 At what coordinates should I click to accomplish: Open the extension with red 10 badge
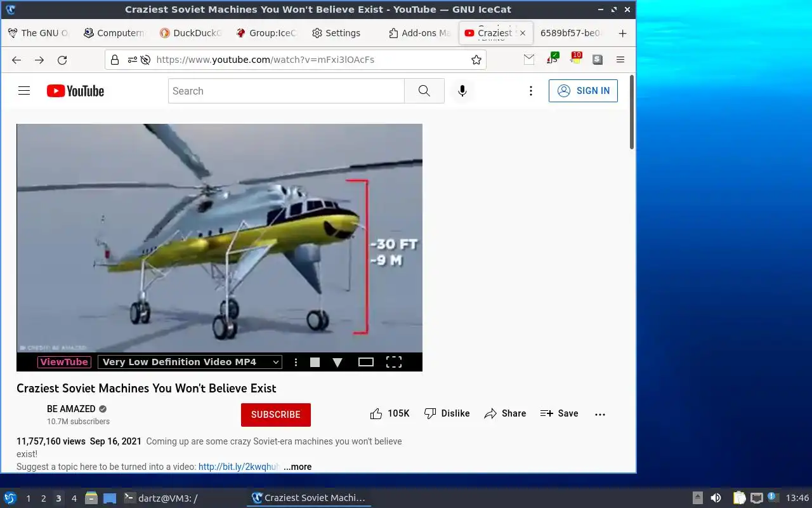[x=575, y=59]
